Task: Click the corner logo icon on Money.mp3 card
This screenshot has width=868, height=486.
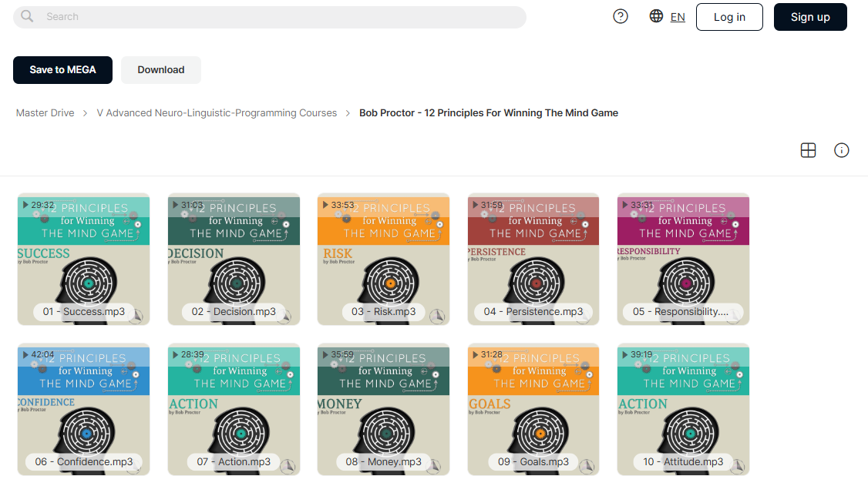Action: click(434, 466)
